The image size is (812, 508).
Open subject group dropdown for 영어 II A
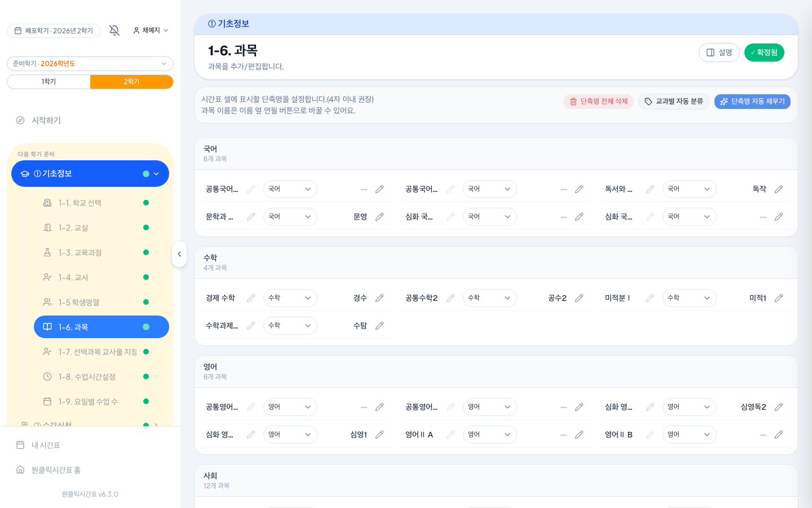489,435
